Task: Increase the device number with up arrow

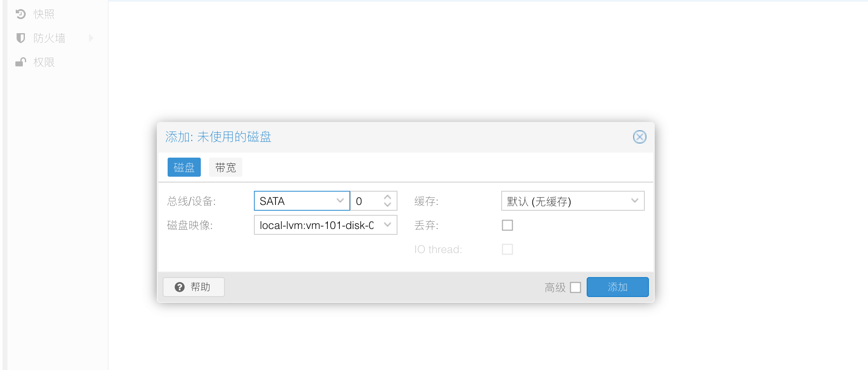Action: [388, 197]
